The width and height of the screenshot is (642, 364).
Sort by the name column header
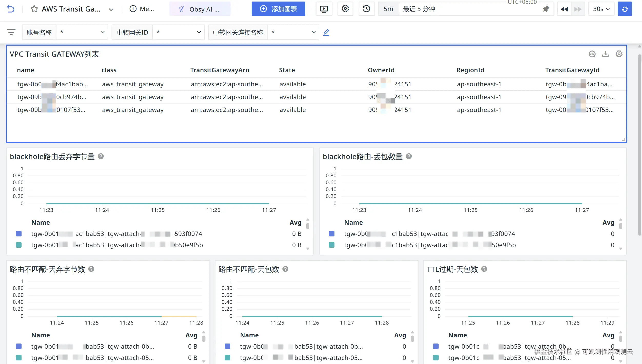[x=26, y=70]
